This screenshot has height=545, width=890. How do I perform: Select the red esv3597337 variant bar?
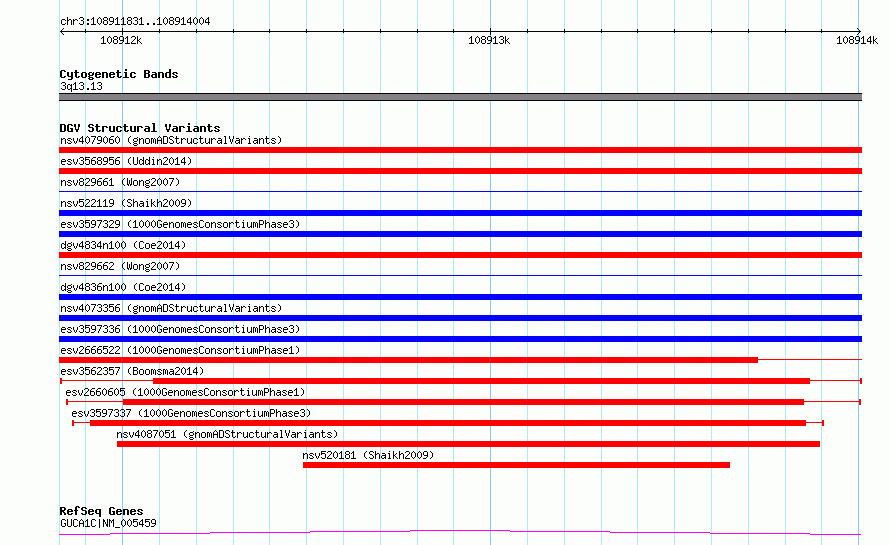(448, 423)
